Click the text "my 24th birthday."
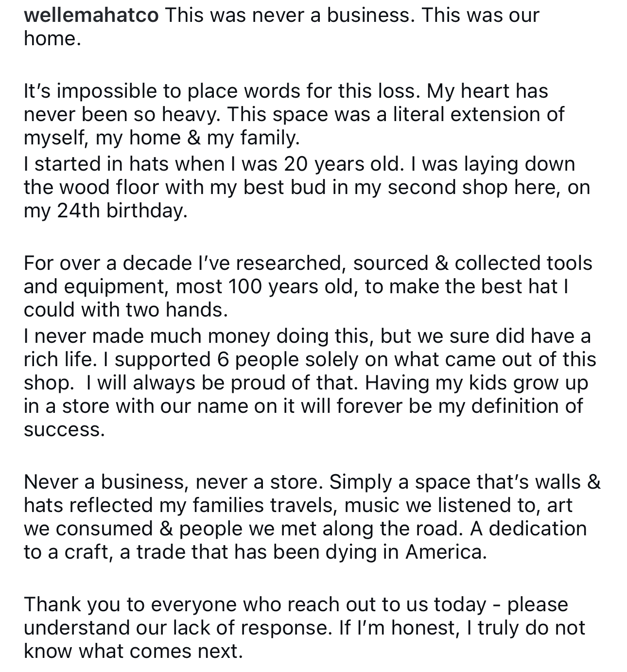Image resolution: width=627 pixels, height=672 pixels. coord(105,211)
